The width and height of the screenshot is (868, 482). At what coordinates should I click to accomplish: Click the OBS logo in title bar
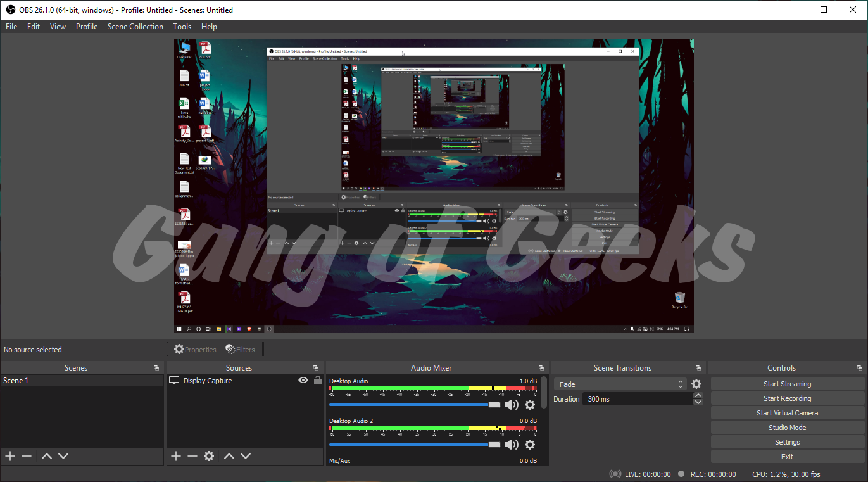pos(11,10)
